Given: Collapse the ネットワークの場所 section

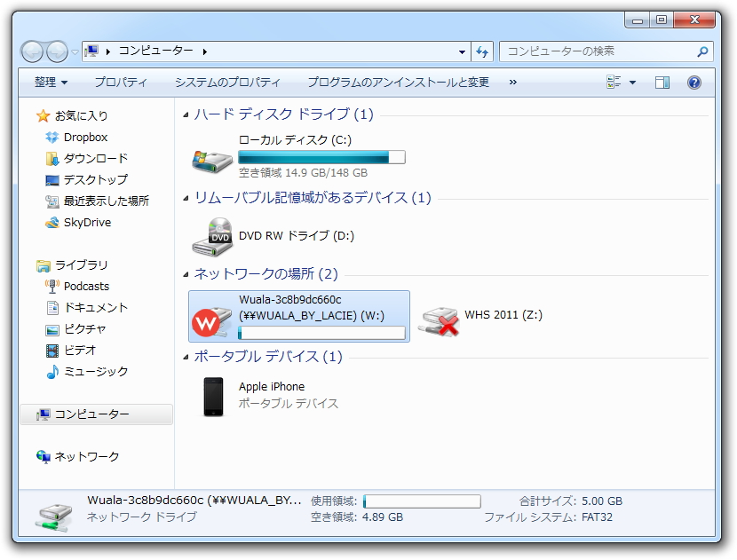Looking at the screenshot, I should [x=184, y=274].
